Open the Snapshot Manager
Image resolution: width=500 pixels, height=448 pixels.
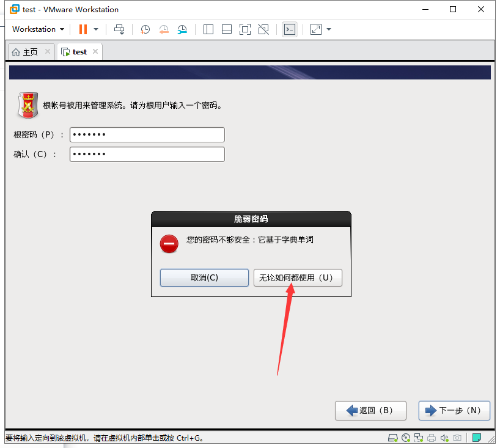[182, 29]
